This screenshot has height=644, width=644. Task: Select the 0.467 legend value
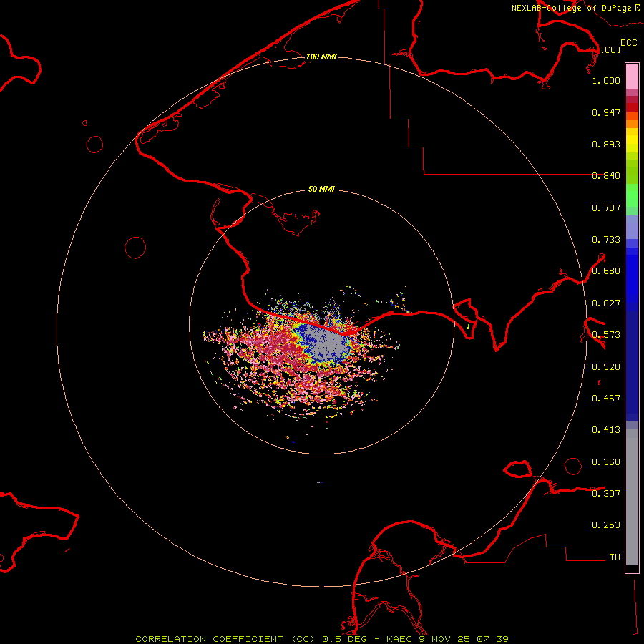click(x=606, y=399)
